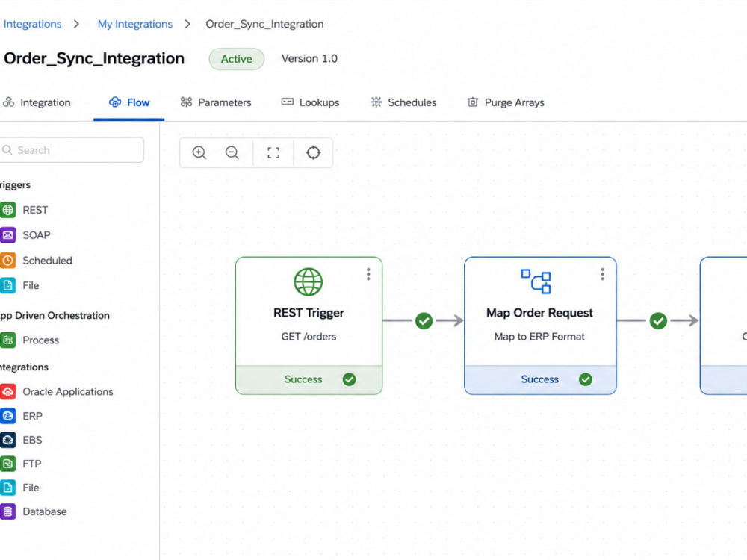
Task: Navigate to Integrations breadcrumb link
Action: click(32, 24)
